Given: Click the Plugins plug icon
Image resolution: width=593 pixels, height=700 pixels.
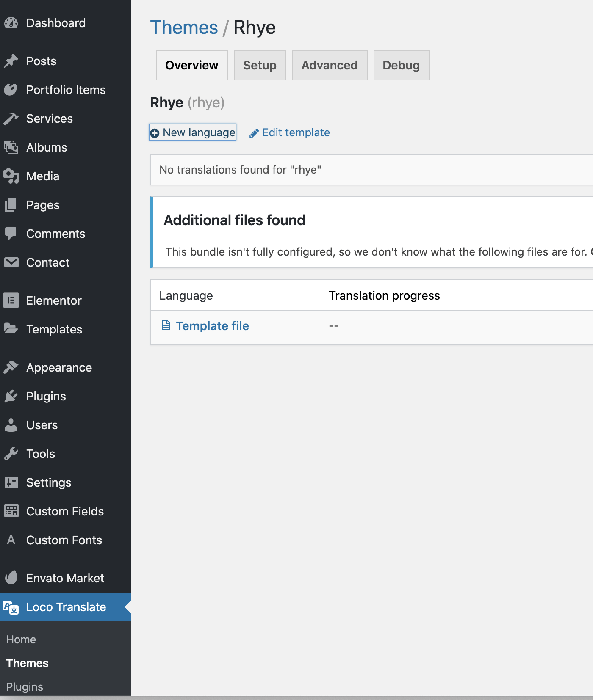Looking at the screenshot, I should pos(11,396).
